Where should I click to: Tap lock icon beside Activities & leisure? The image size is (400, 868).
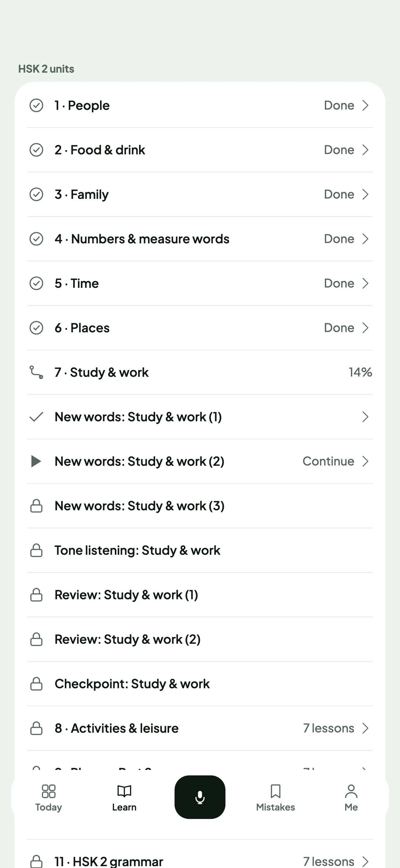[36, 728]
